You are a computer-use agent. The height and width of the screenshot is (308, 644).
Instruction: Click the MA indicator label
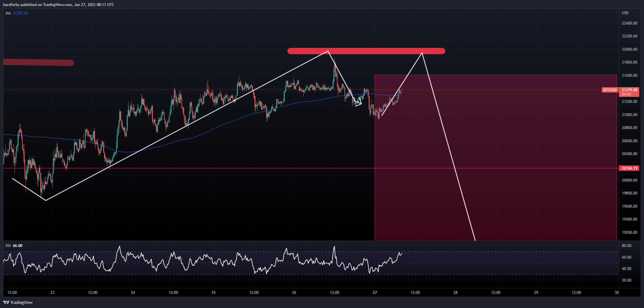point(8,13)
